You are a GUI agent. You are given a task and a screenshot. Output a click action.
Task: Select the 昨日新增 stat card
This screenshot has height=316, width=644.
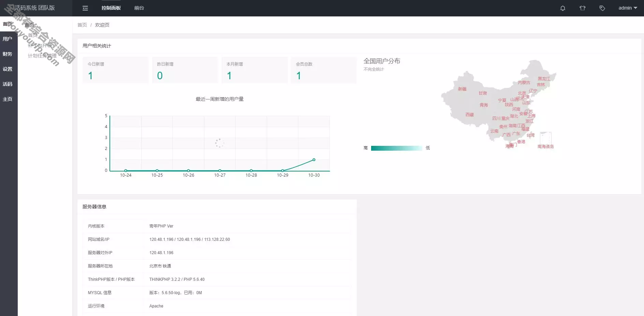[185, 70]
